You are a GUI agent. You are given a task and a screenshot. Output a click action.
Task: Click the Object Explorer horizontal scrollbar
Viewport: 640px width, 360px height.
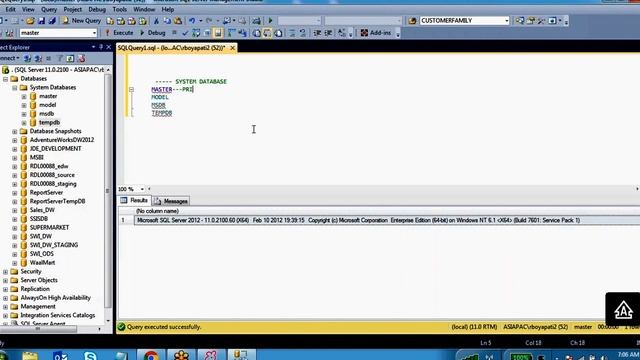[x=39, y=329]
